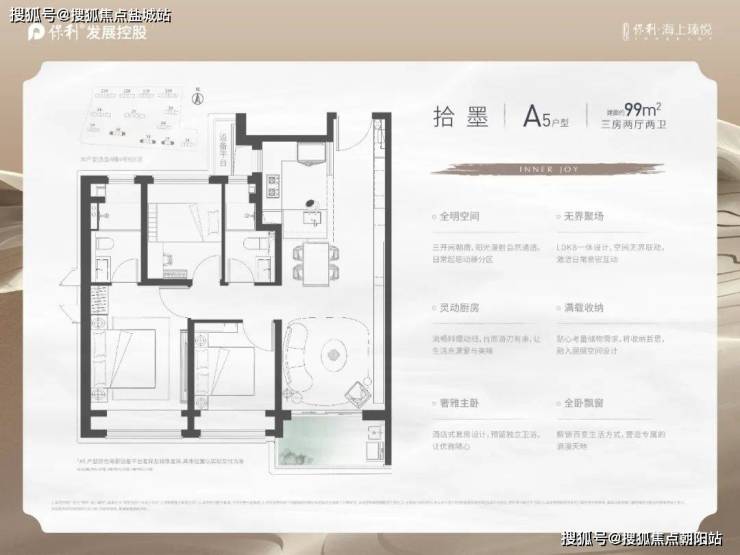Click the curved sofa in living room
740x555 pixels.
tap(299, 359)
